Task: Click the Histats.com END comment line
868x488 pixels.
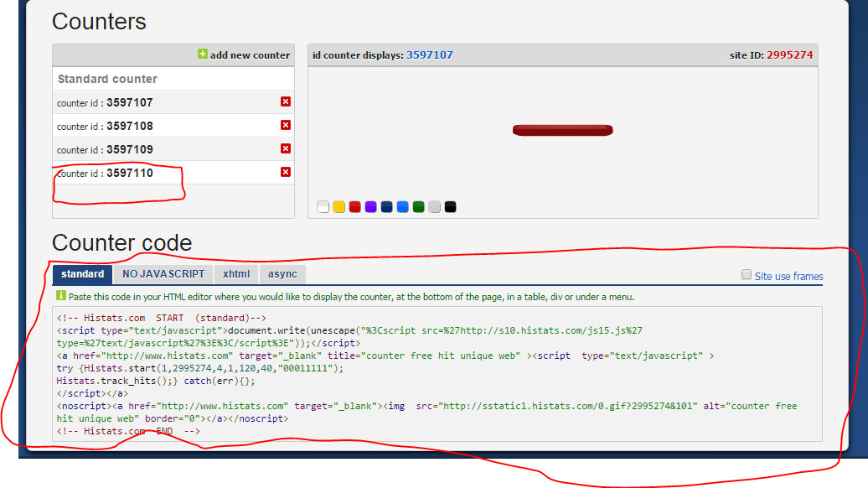Action: [128, 431]
